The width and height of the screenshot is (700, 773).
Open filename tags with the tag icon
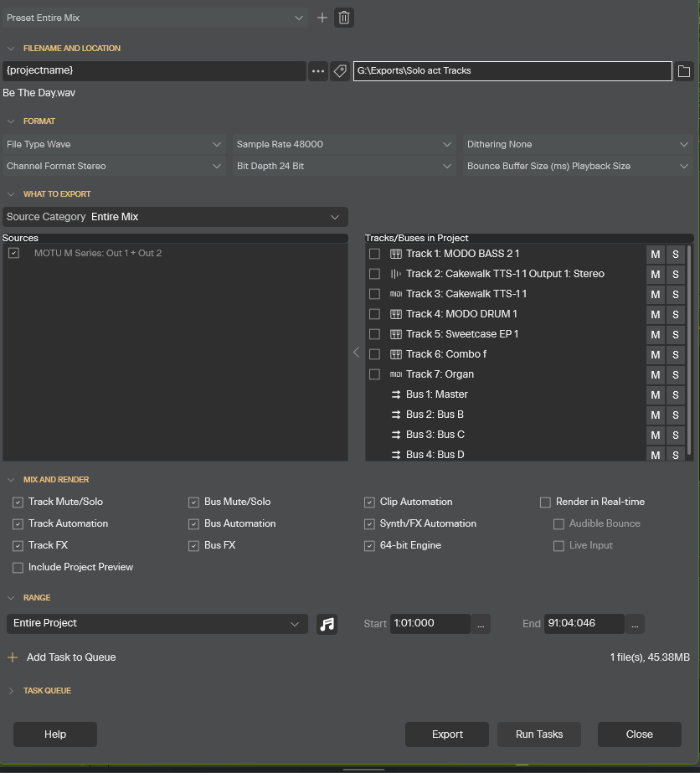pyautogui.click(x=340, y=71)
